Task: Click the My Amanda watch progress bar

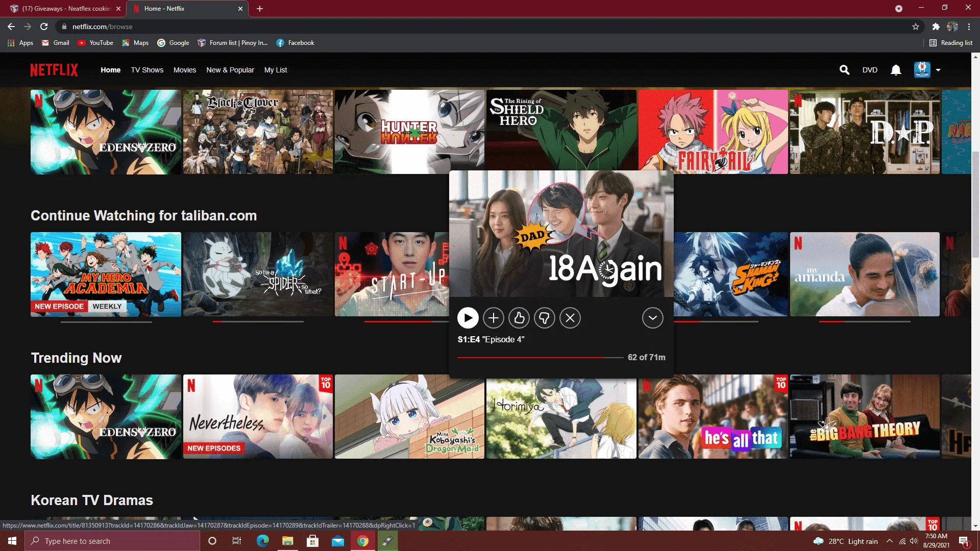Action: (865, 322)
